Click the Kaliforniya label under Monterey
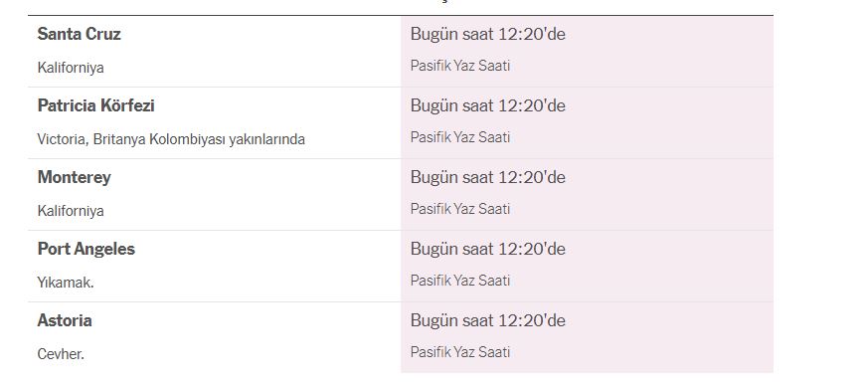Screen dimensions: 868x386 (71, 211)
